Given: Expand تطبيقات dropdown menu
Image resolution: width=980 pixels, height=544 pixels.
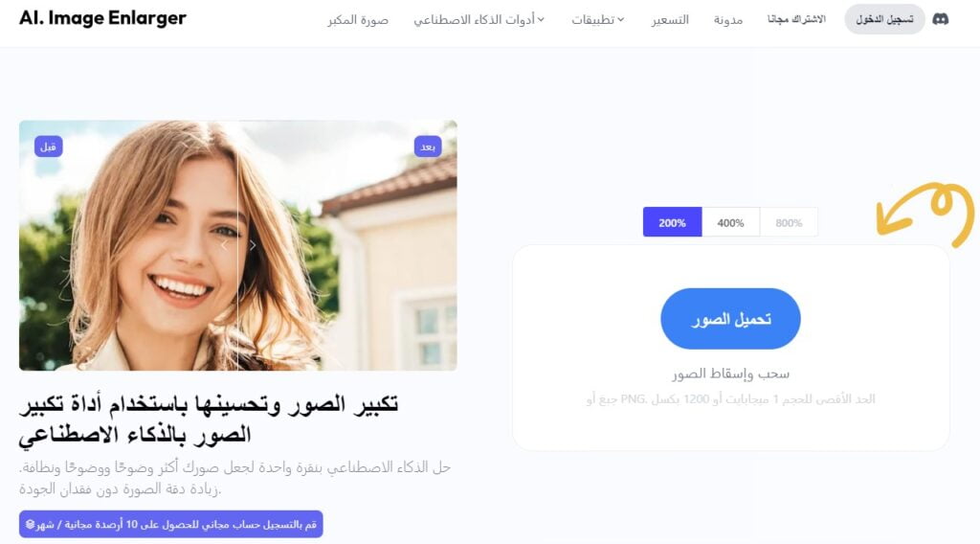Looking at the screenshot, I should (597, 19).
